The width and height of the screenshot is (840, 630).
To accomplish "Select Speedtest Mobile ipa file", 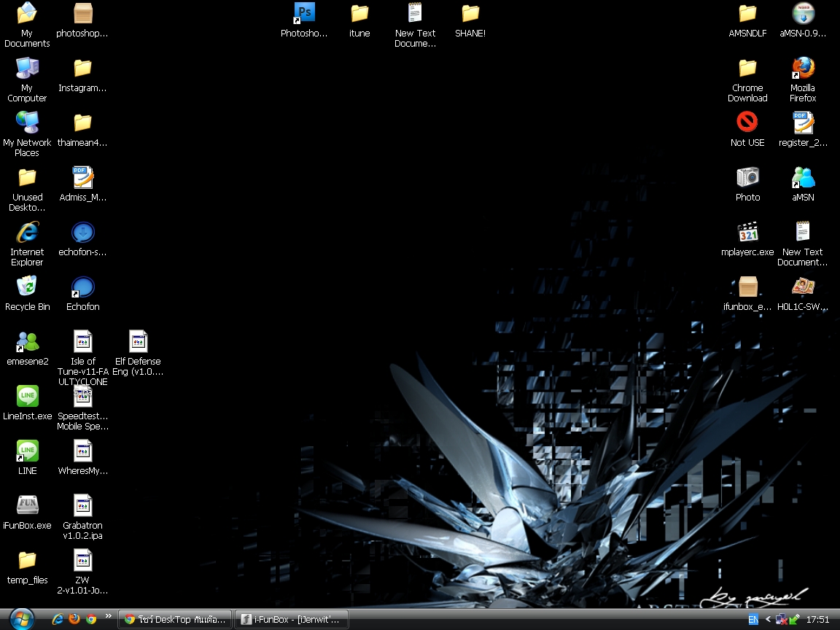I will (x=82, y=397).
